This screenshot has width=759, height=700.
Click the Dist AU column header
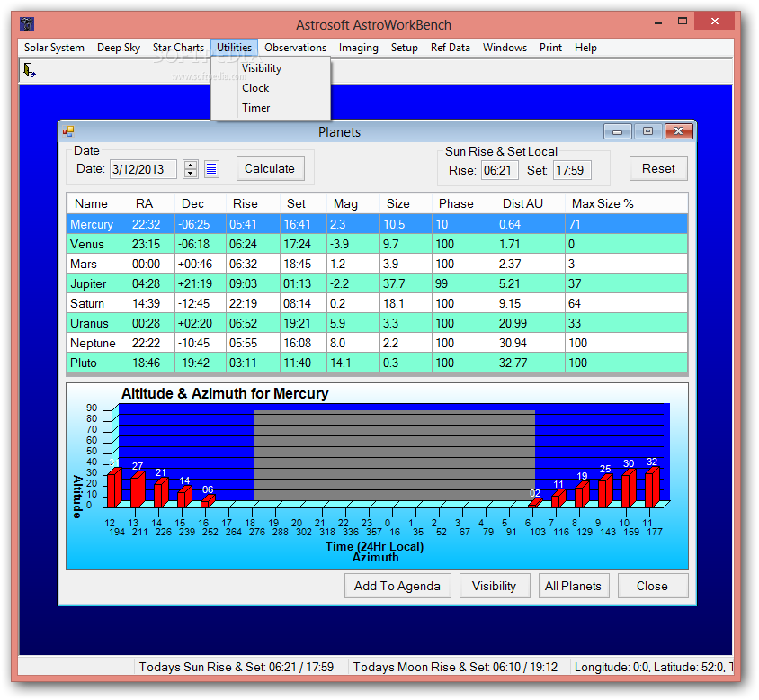point(531,204)
